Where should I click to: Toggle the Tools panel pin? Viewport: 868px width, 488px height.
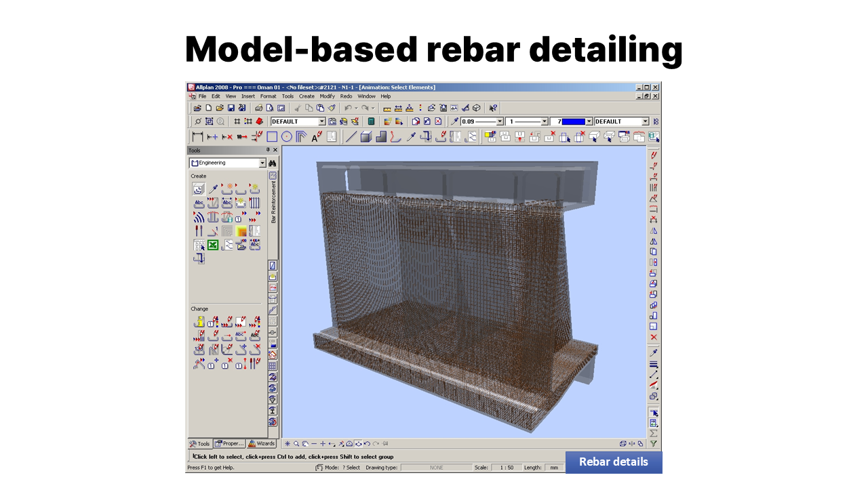pos(268,150)
